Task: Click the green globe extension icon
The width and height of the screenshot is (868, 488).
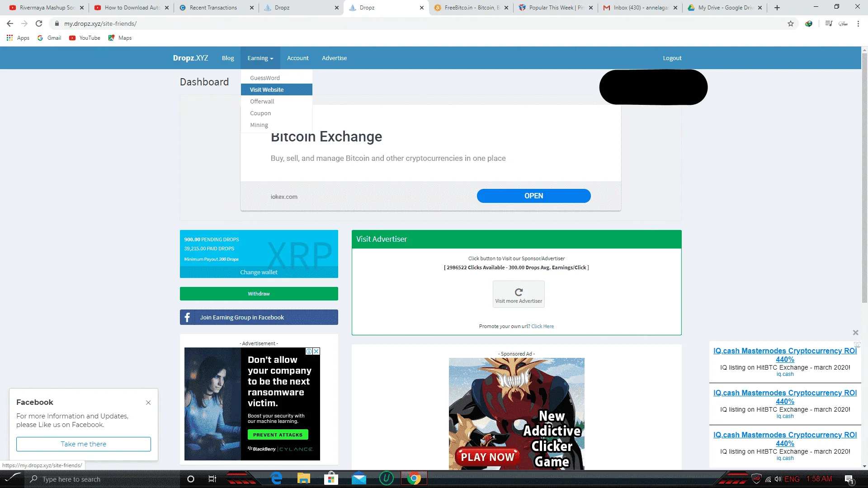Action: [x=809, y=23]
